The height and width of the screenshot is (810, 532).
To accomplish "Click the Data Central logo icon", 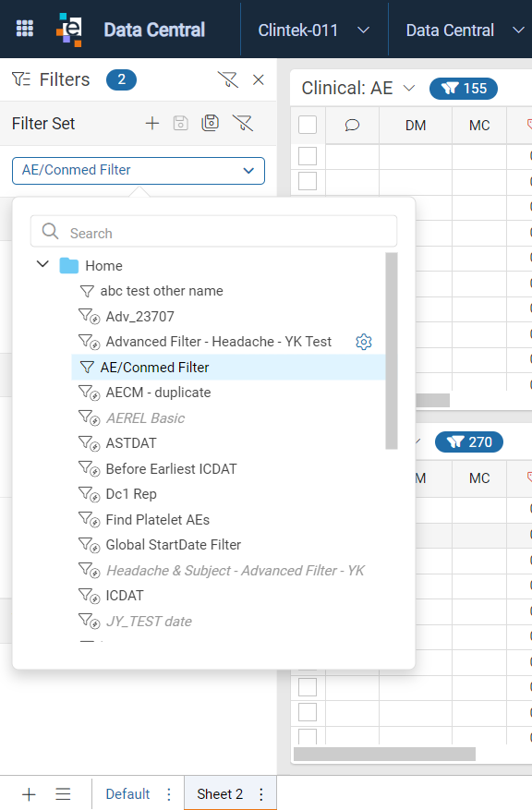I will [69, 30].
